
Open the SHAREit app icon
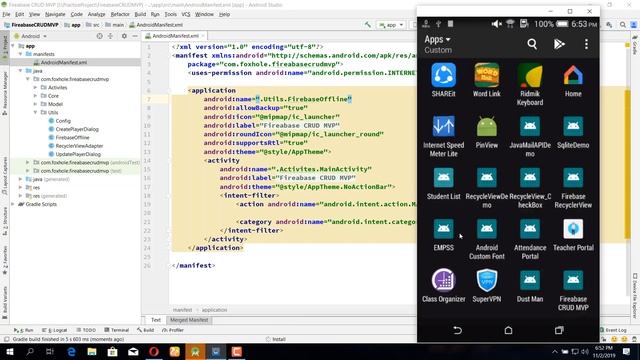pyautogui.click(x=443, y=76)
